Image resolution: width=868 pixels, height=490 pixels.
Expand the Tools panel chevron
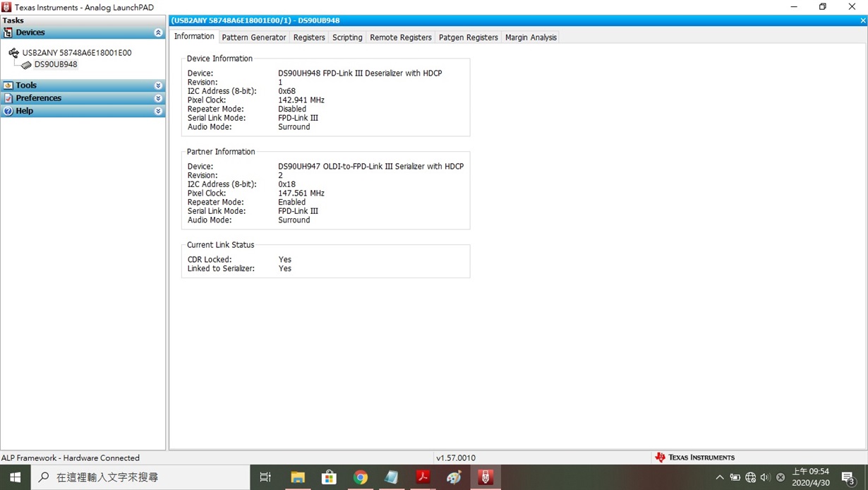(158, 85)
